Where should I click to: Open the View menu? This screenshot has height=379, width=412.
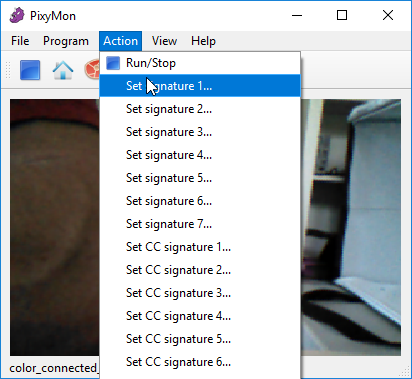[x=164, y=41]
